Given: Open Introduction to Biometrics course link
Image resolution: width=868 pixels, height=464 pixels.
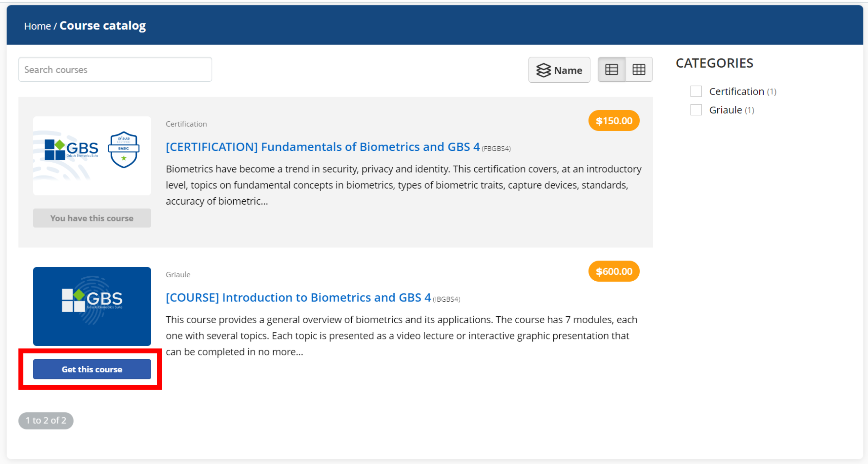Looking at the screenshot, I should coord(298,297).
